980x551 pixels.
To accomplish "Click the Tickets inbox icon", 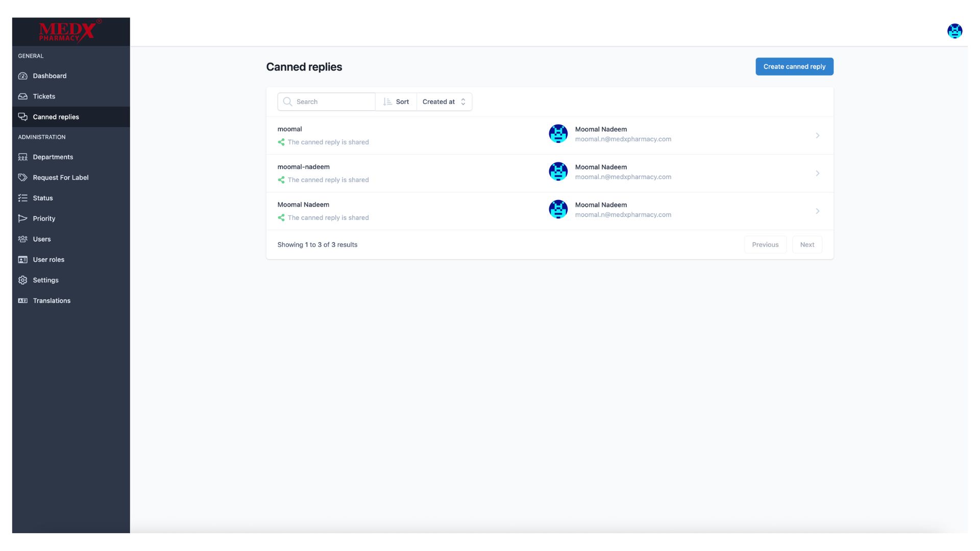I will [x=22, y=96].
